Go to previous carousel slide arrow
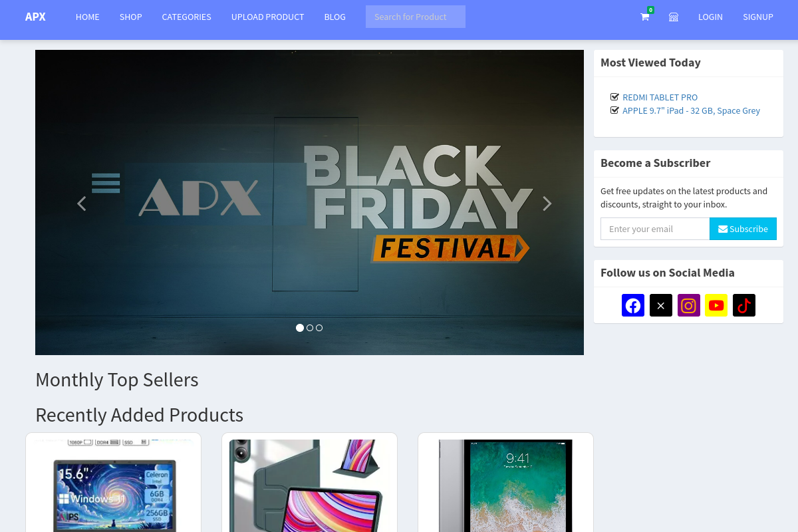 (x=82, y=203)
